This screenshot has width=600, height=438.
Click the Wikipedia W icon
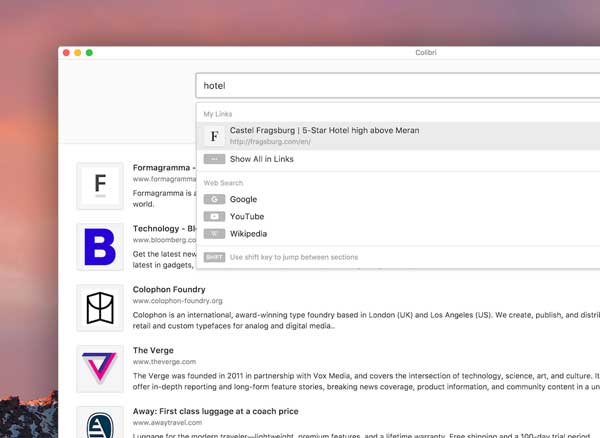click(x=214, y=234)
